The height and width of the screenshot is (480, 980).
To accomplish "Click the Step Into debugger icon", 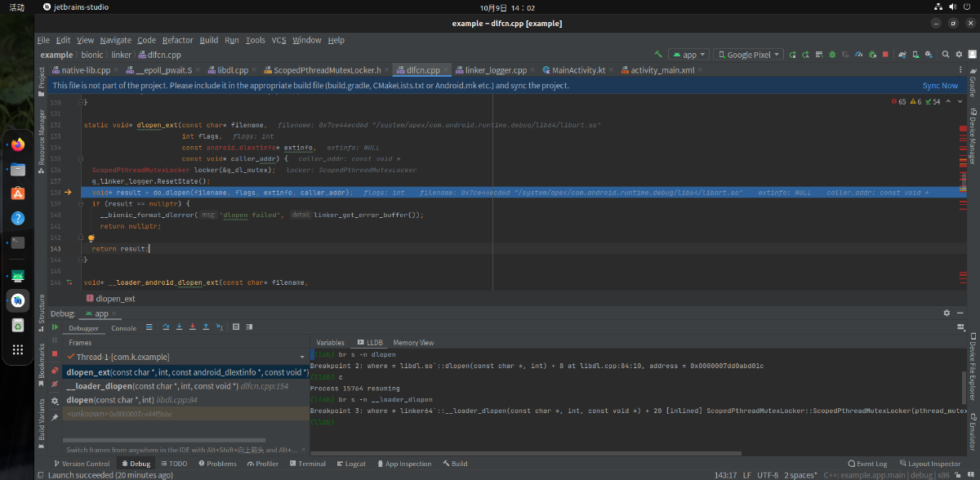I will (x=180, y=327).
